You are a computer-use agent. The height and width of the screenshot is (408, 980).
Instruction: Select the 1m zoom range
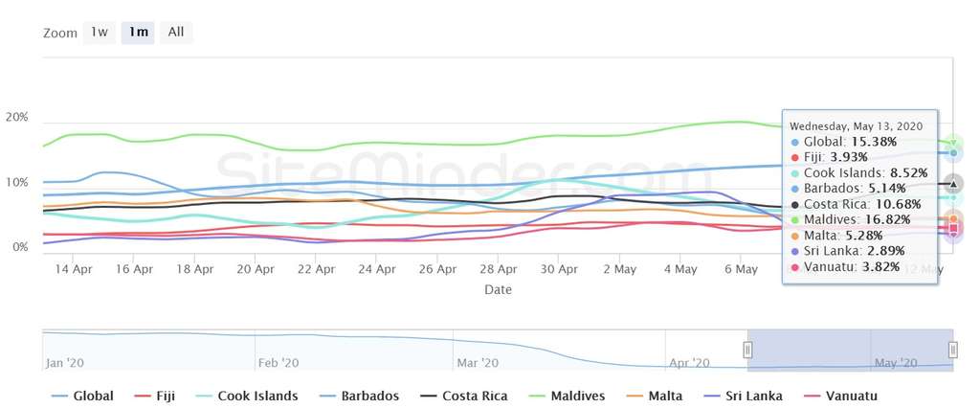click(138, 33)
